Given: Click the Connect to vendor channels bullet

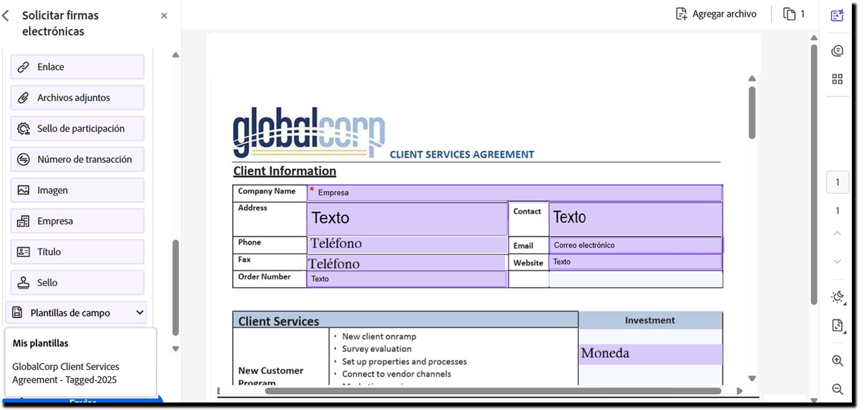Looking at the screenshot, I should click(397, 374).
